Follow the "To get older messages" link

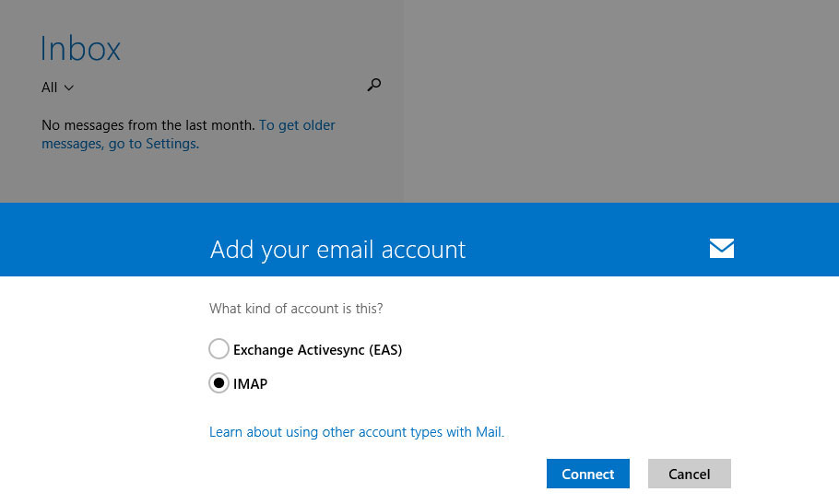click(297, 125)
